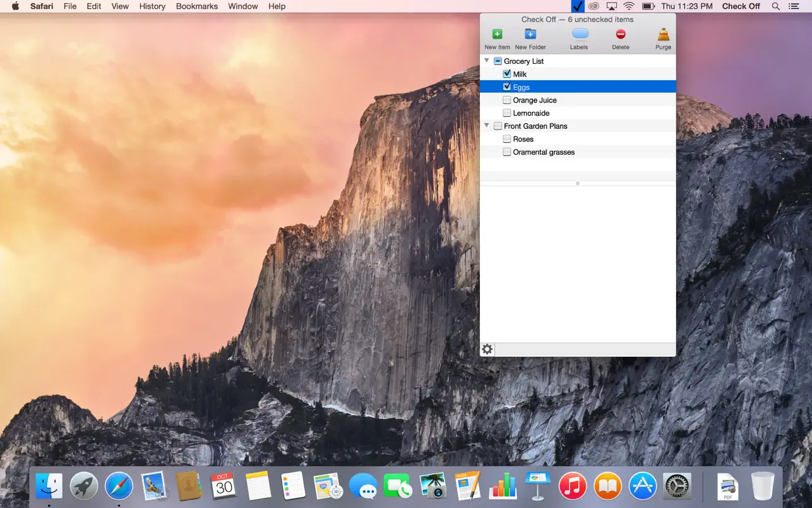
Task: Create a folder with New Folder icon
Action: point(530,35)
